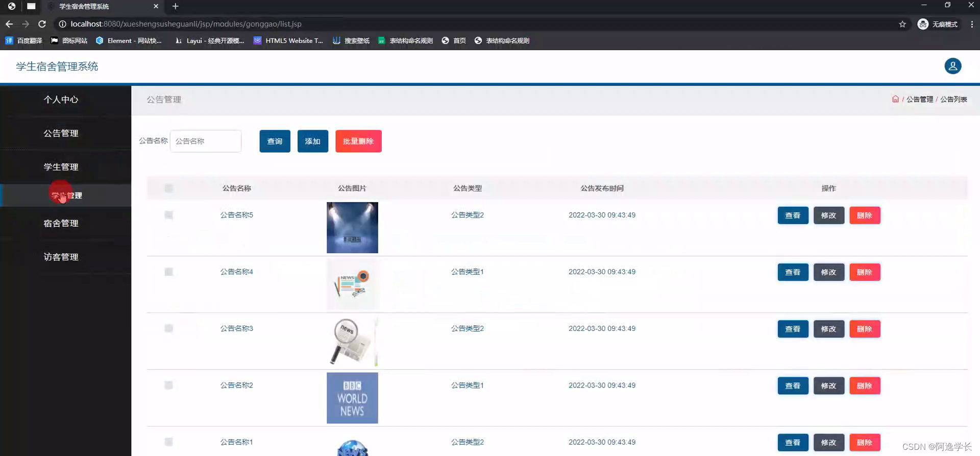980x456 pixels.
Task: Check the box for 公告名称4 row
Action: click(x=169, y=272)
